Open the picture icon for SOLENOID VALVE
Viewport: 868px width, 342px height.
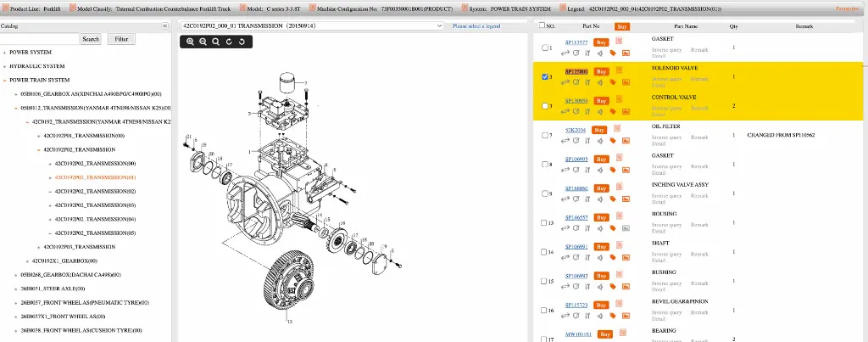626,83
